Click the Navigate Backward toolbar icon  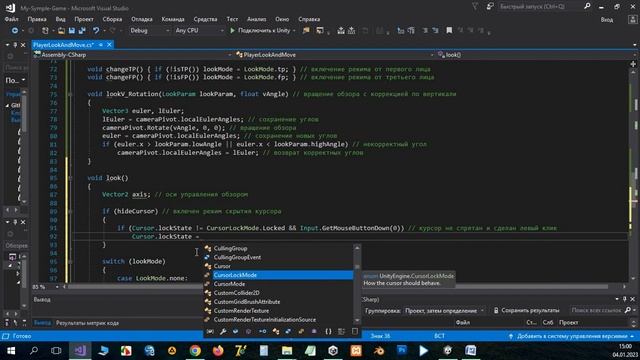(x=15, y=31)
